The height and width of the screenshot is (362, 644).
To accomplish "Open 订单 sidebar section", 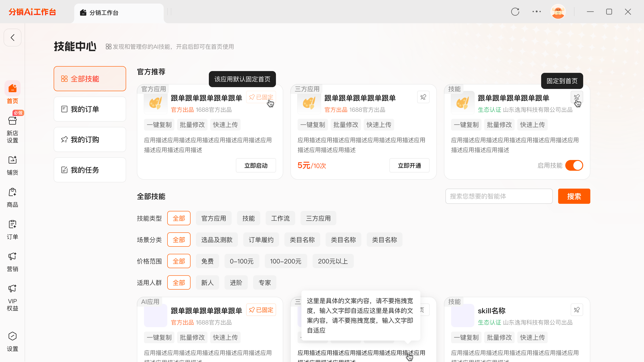I will click(13, 230).
